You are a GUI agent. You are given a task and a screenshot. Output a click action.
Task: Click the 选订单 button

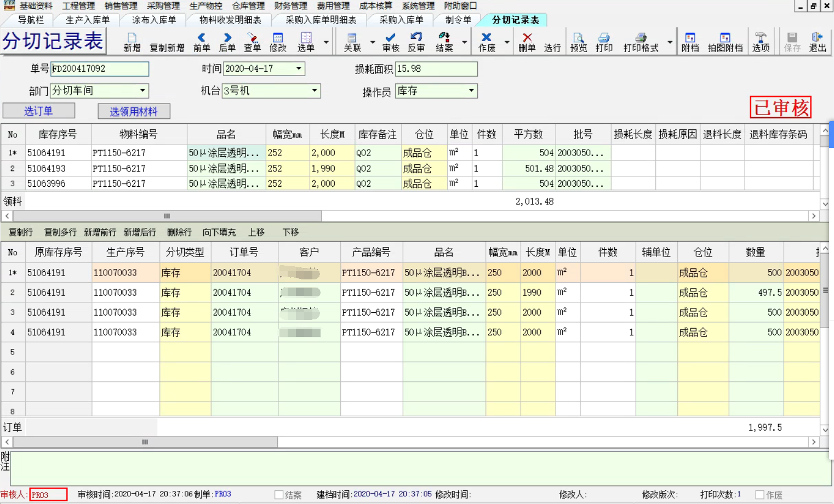click(x=39, y=111)
